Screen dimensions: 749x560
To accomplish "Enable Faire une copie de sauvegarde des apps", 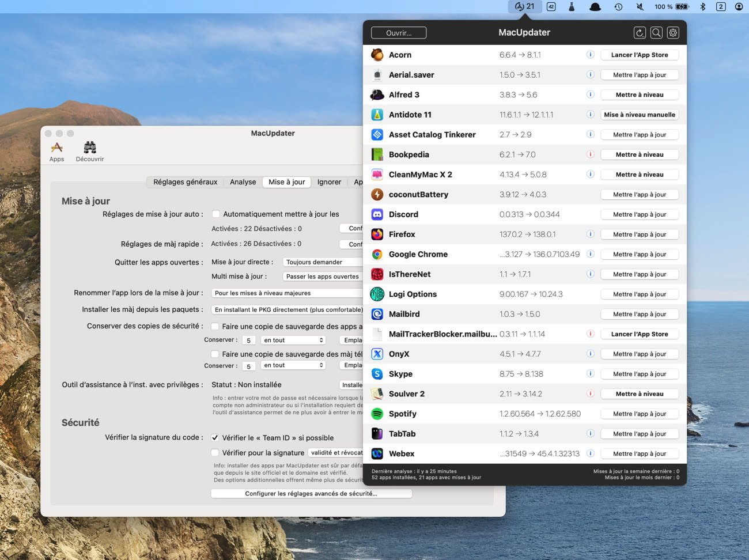I will pos(215,326).
